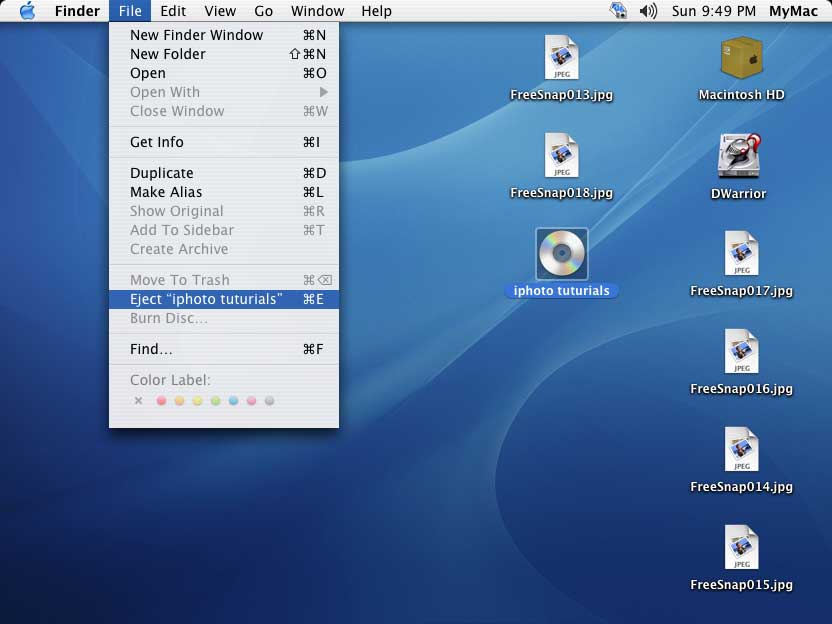Image resolution: width=832 pixels, height=624 pixels.
Task: Open the Go menu
Action: tap(263, 11)
